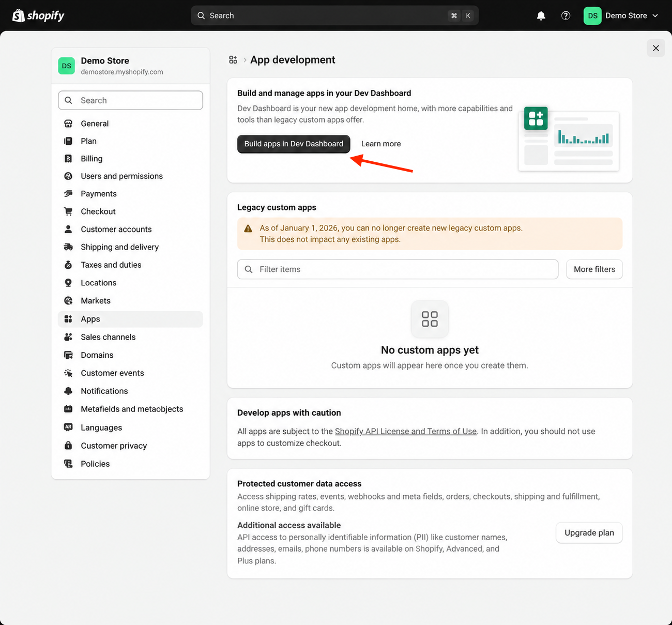The height and width of the screenshot is (625, 672).
Task: Click the Domains icon in sidebar
Action: 68,355
